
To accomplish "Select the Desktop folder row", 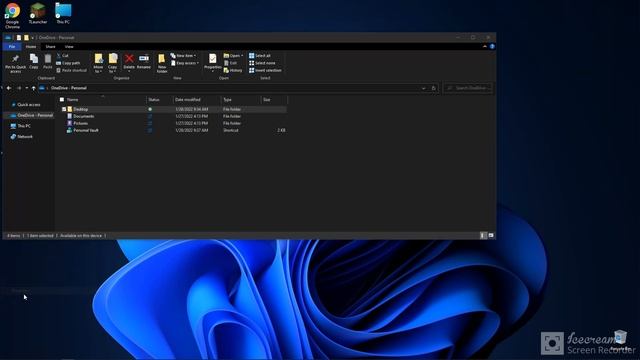I will point(173,109).
